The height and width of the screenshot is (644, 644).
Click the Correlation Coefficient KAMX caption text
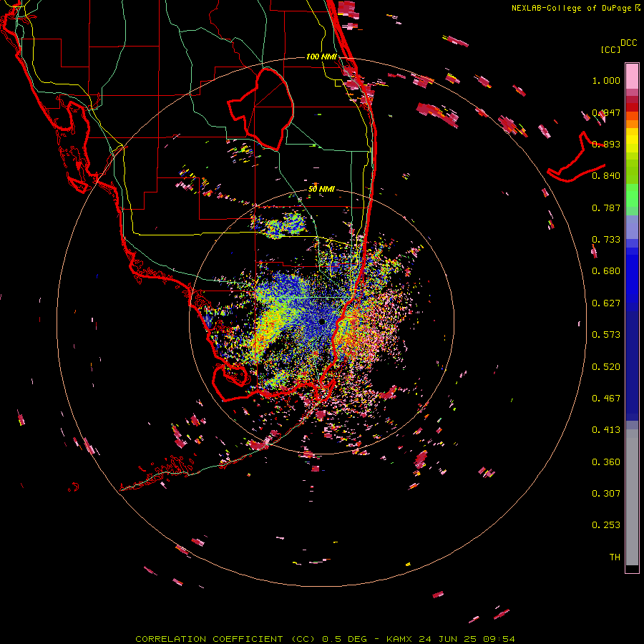pyautogui.click(x=325, y=639)
